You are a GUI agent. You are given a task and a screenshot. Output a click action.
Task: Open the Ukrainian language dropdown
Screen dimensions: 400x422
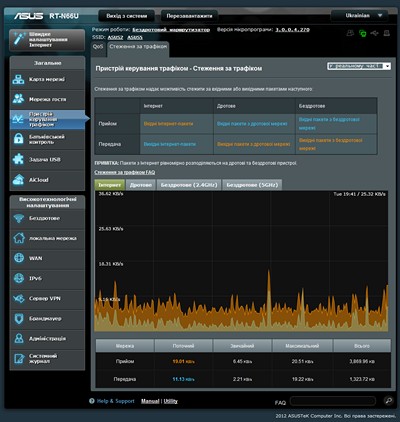pos(360,15)
